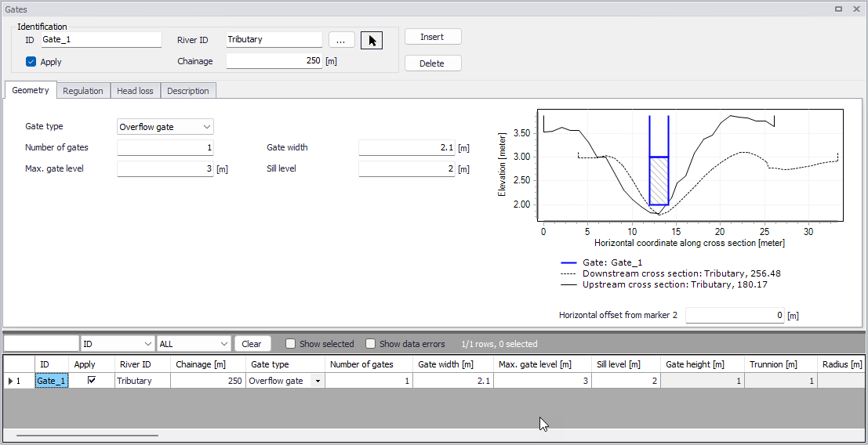Click the Gate width field
This screenshot has width=868, height=445.
(x=407, y=147)
